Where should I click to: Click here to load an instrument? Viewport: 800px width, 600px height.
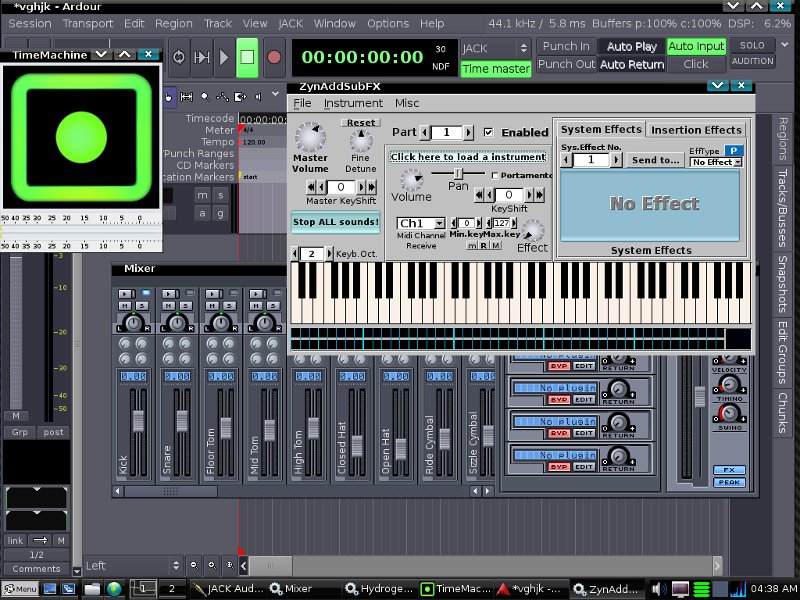tap(468, 157)
